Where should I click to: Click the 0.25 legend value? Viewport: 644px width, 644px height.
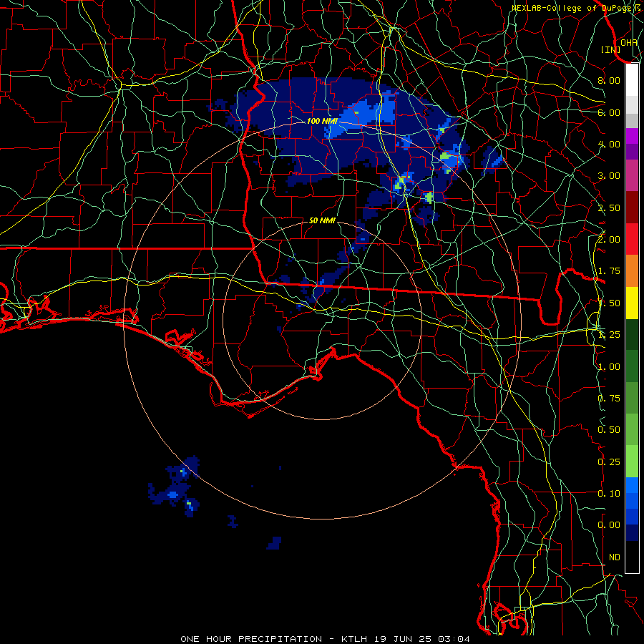[609, 462]
